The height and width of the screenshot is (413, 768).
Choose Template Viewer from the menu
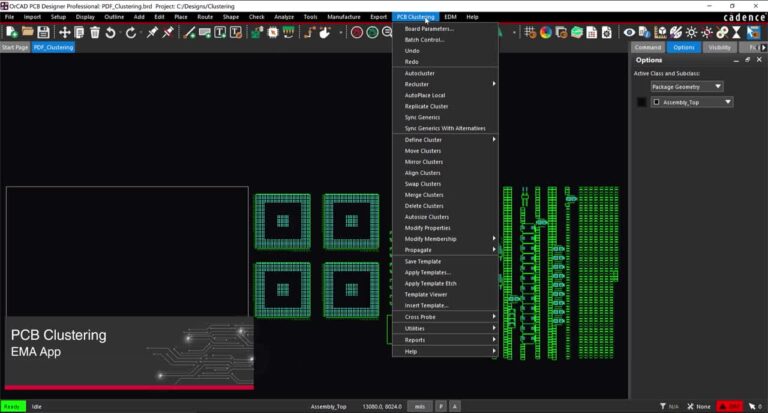click(x=445, y=294)
